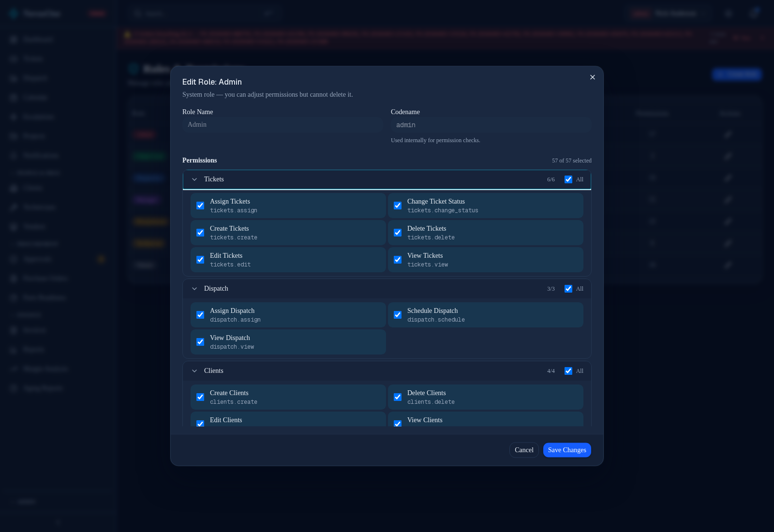774x532 pixels.
Task: Toggle the Schedule Dispatch permission
Action: tap(398, 315)
